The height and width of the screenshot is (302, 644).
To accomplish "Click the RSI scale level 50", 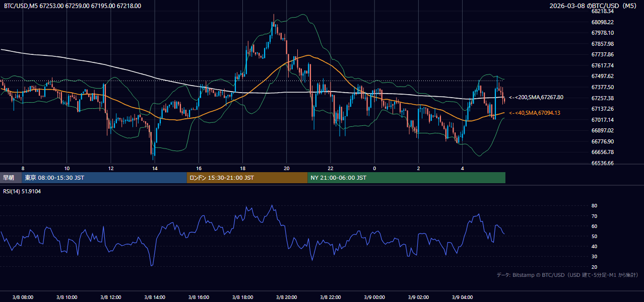I will (594, 236).
